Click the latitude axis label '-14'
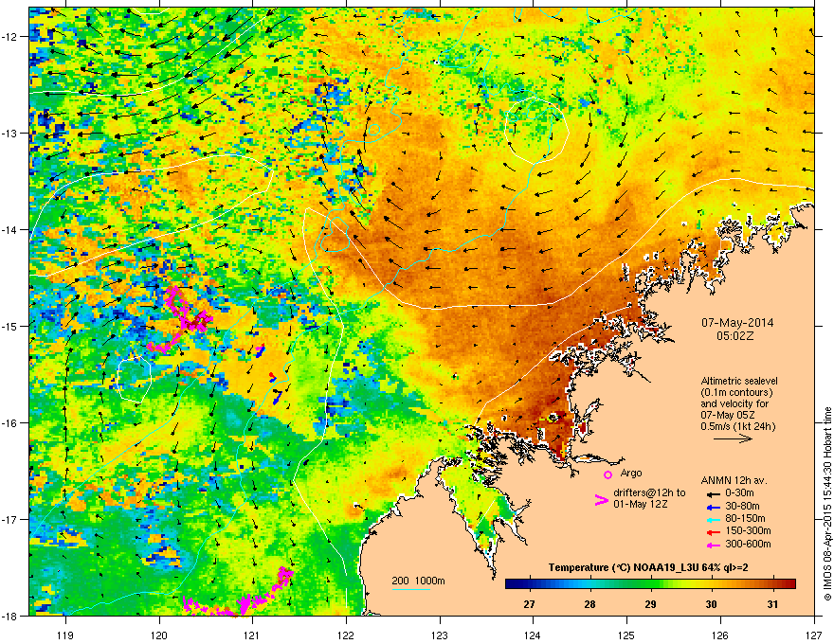The image size is (834, 644). 10,229
